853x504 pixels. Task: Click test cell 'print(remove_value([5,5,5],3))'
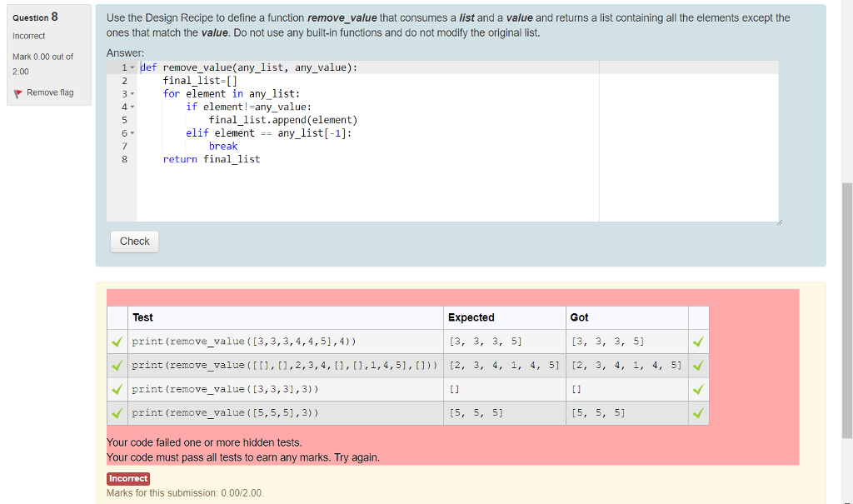[225, 413]
